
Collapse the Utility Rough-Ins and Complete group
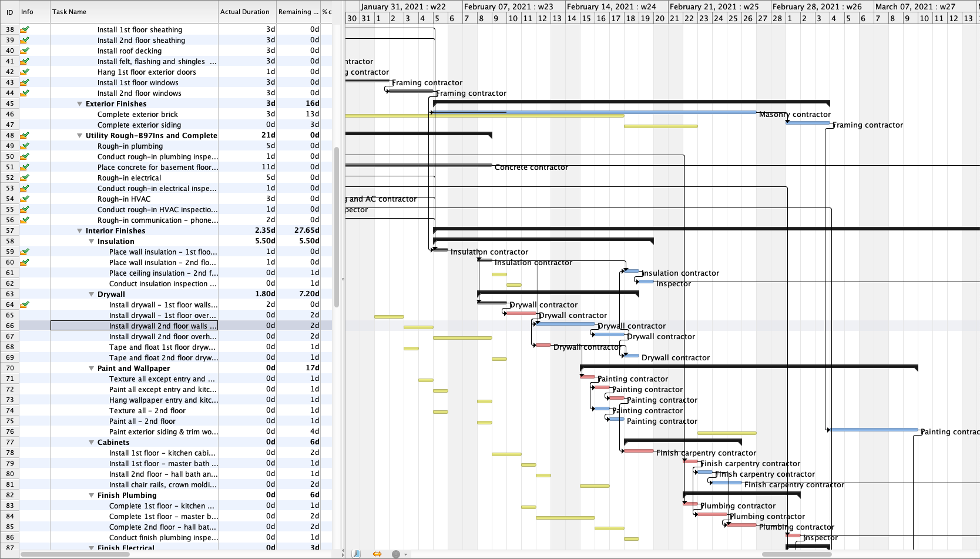80,135
